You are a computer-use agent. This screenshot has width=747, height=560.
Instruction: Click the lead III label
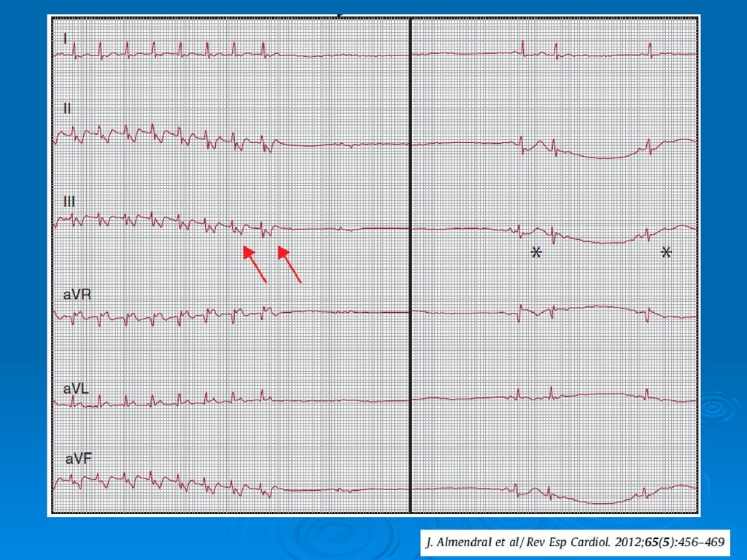click(69, 202)
